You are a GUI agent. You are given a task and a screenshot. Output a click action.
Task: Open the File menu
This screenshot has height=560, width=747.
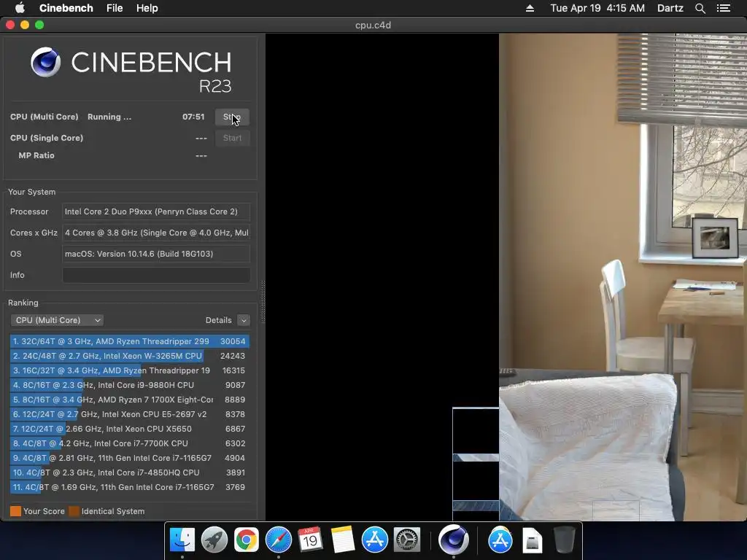(115, 8)
